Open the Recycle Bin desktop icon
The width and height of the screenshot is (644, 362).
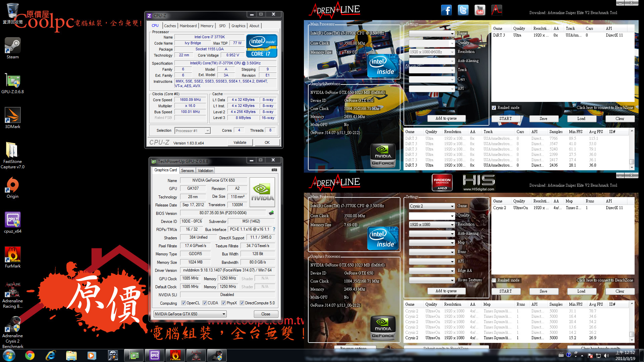pyautogui.click(x=12, y=13)
